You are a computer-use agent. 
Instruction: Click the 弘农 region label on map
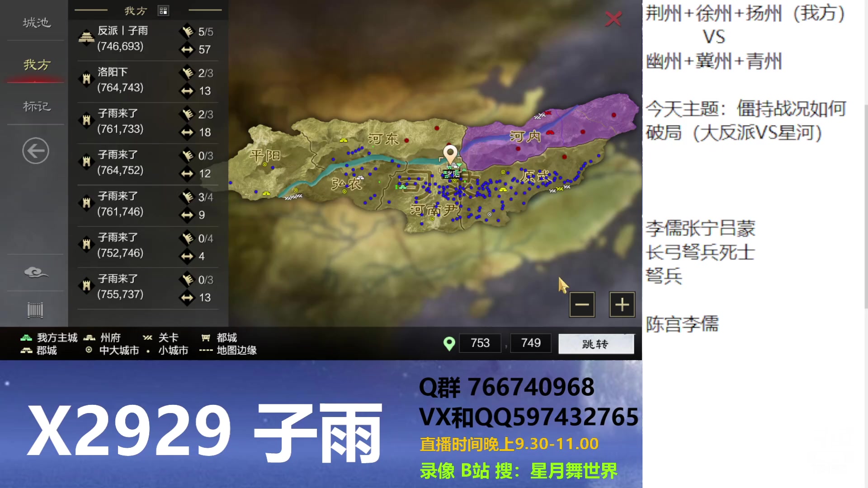(x=346, y=184)
